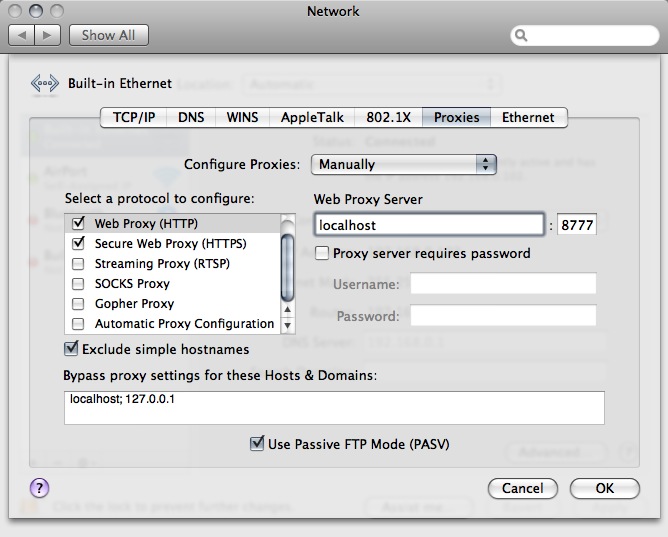Click the search magnifier icon
The height and width of the screenshot is (537, 668).
point(521,35)
